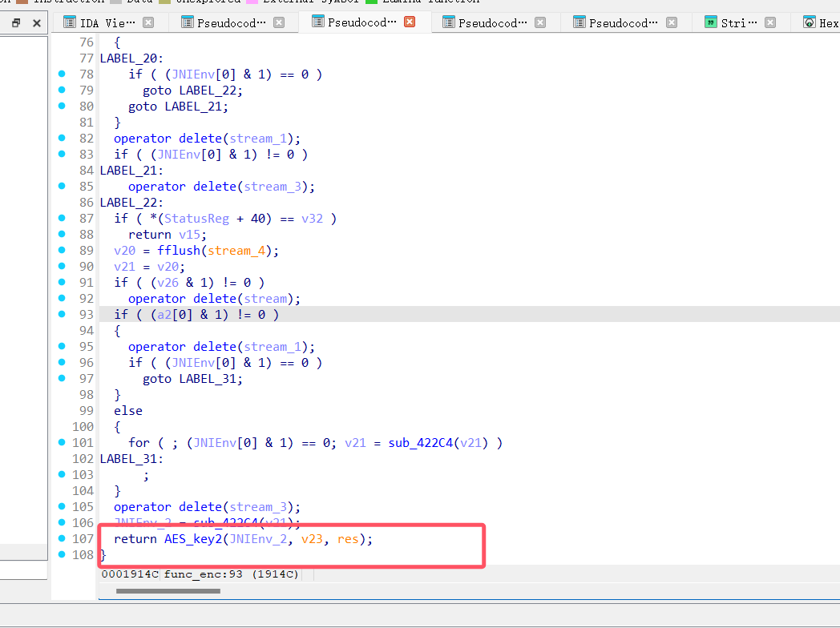The width and height of the screenshot is (840, 628).
Task: Select variable a2 on line 93
Action: pyautogui.click(x=164, y=315)
